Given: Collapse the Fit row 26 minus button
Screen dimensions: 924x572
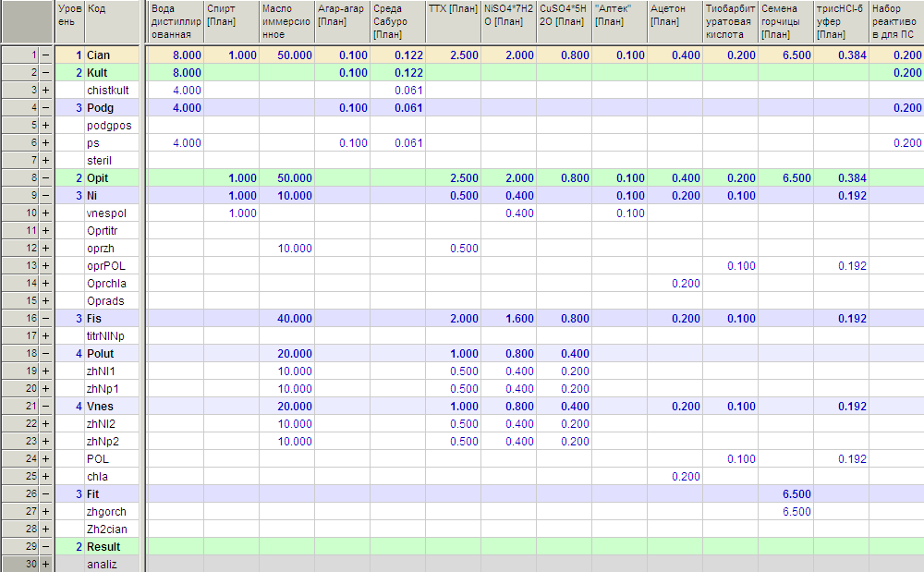Looking at the screenshot, I should pos(46,493).
